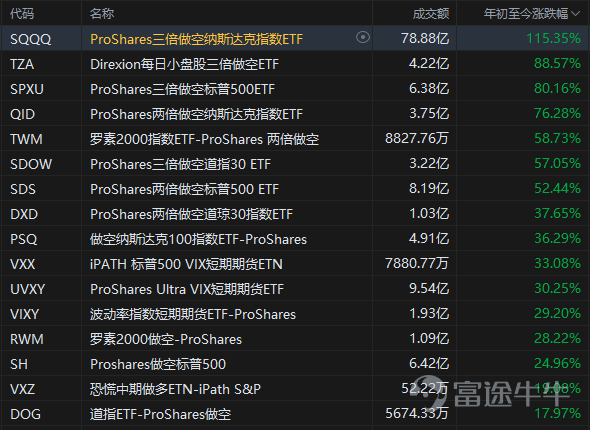Select ticker UVXY
This screenshot has height=430, width=590.
(x=27, y=289)
